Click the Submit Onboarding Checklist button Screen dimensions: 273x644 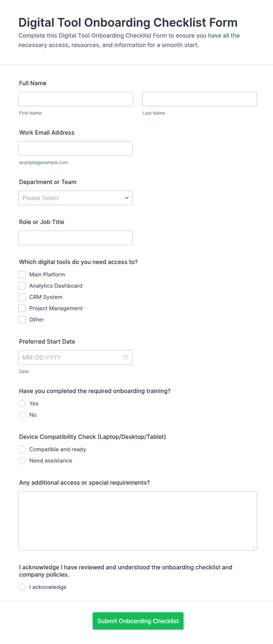pos(138,621)
